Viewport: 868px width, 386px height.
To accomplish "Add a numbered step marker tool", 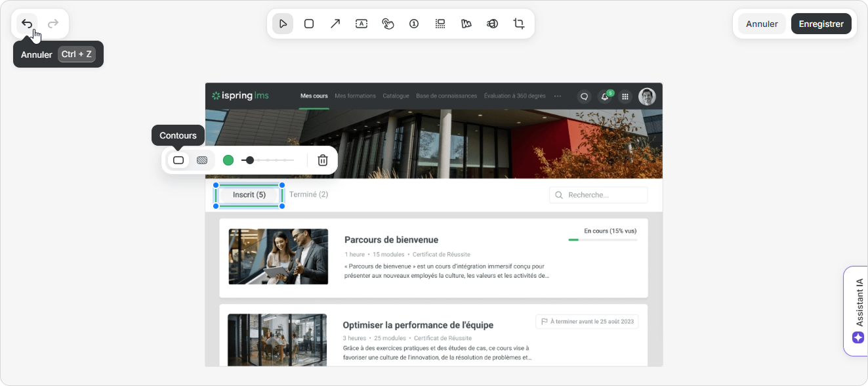I will point(414,24).
